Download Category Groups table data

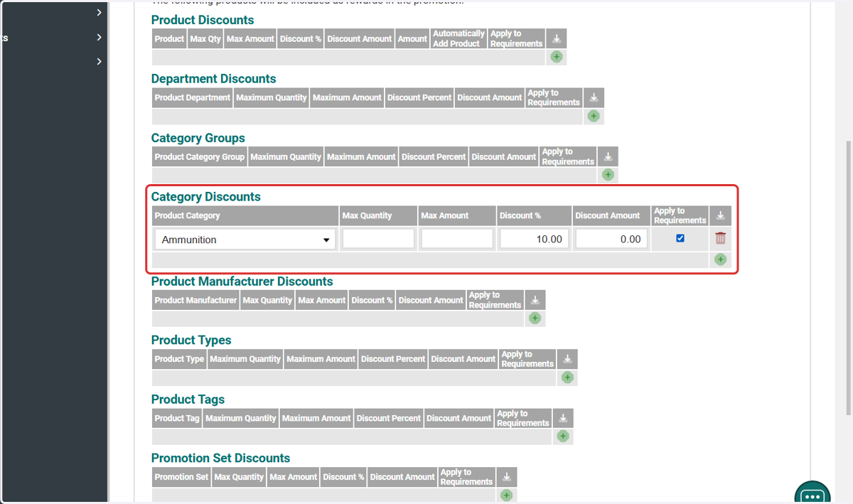pyautogui.click(x=608, y=156)
